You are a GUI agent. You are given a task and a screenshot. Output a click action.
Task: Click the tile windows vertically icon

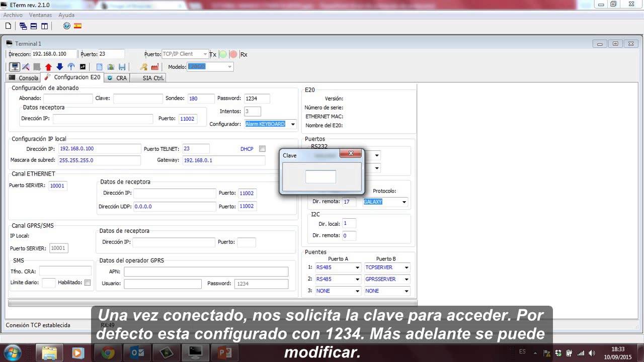pos(45,26)
